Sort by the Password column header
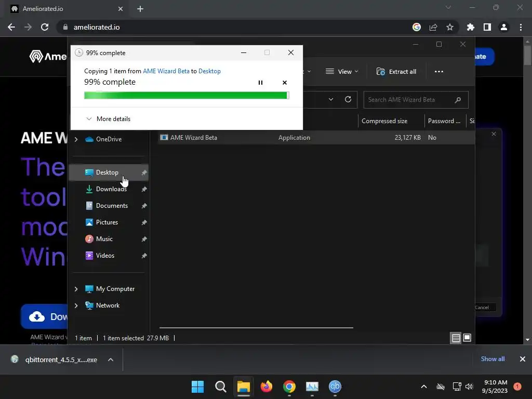 click(445, 121)
